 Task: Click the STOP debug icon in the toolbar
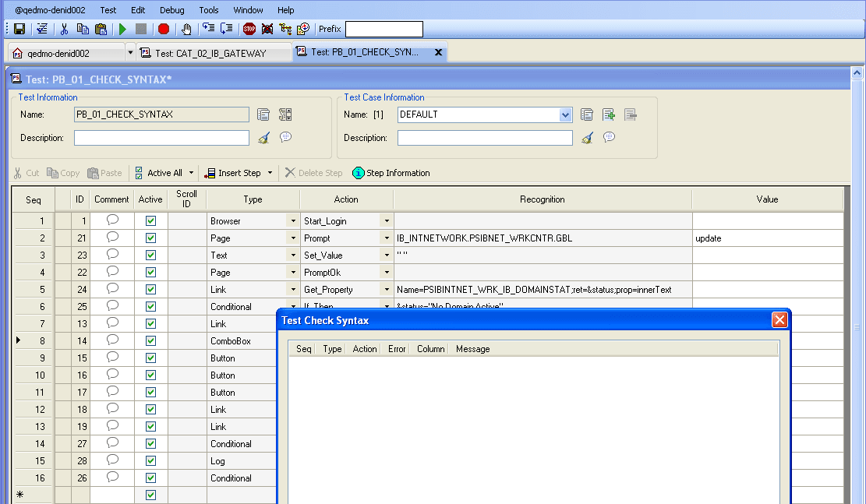click(x=250, y=28)
